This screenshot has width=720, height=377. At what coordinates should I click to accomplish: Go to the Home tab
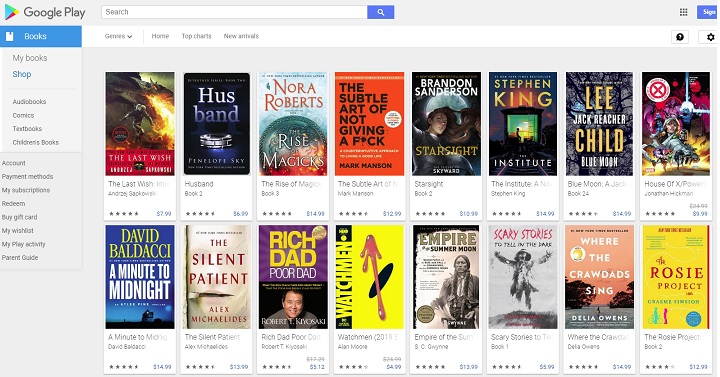pyautogui.click(x=160, y=36)
